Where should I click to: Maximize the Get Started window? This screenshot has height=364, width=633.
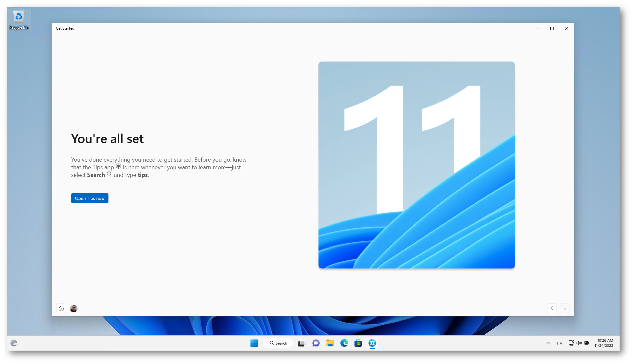552,28
